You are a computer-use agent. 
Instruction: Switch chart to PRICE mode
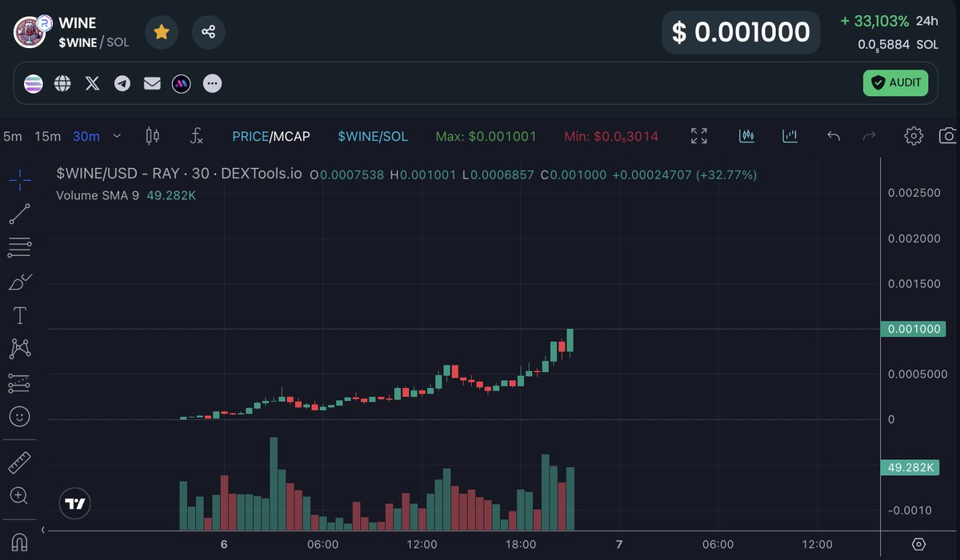coord(250,136)
